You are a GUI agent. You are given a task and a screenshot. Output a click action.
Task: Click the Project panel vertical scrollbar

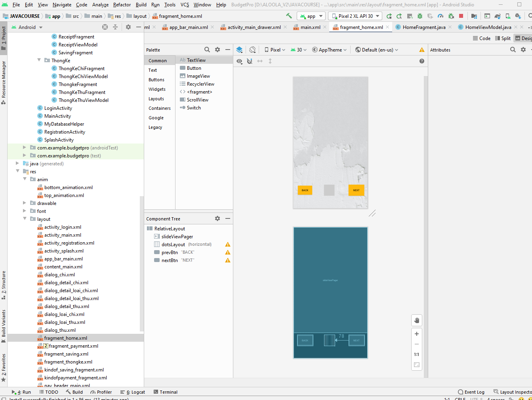142,264
